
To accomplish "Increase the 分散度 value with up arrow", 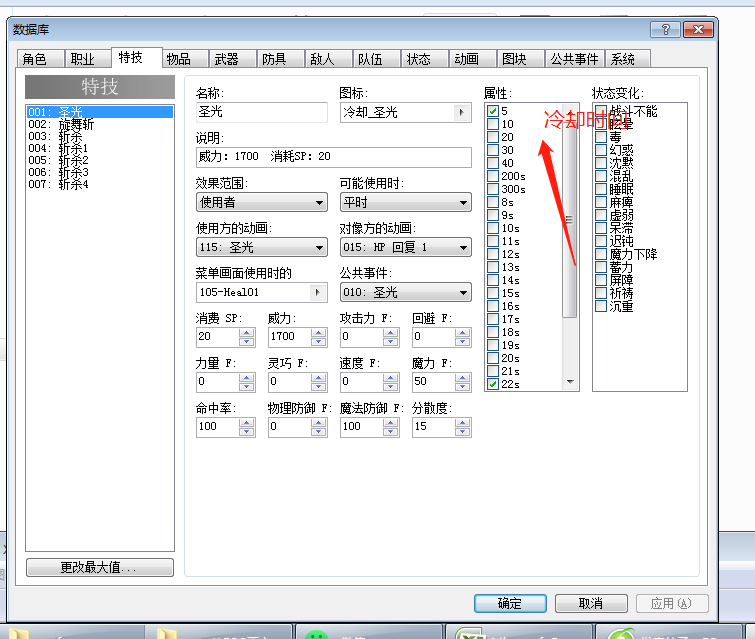I will (x=462, y=422).
